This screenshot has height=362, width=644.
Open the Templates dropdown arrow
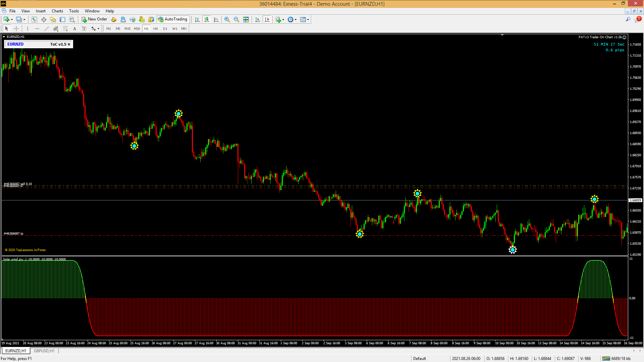(308, 19)
